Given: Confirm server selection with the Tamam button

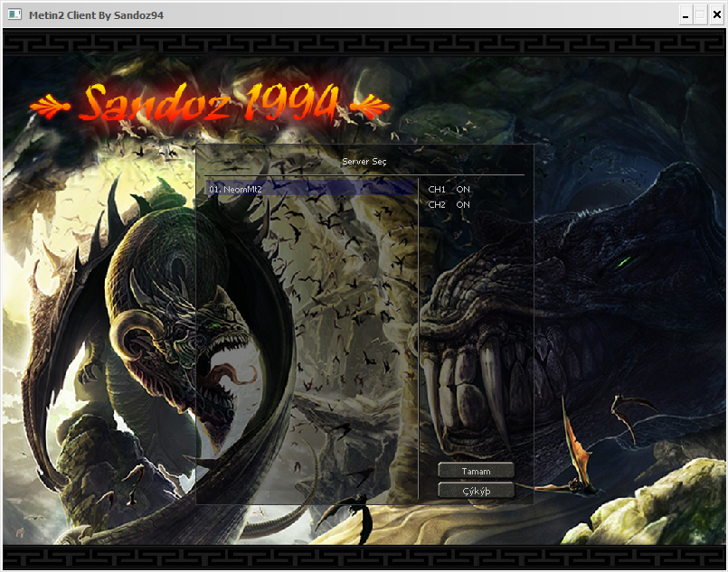Looking at the screenshot, I should pos(476,471).
